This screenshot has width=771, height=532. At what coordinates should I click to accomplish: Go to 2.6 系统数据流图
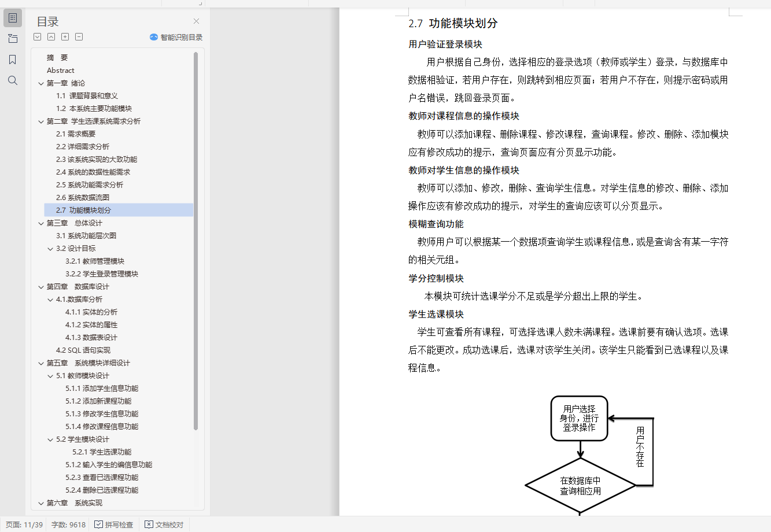[83, 198]
